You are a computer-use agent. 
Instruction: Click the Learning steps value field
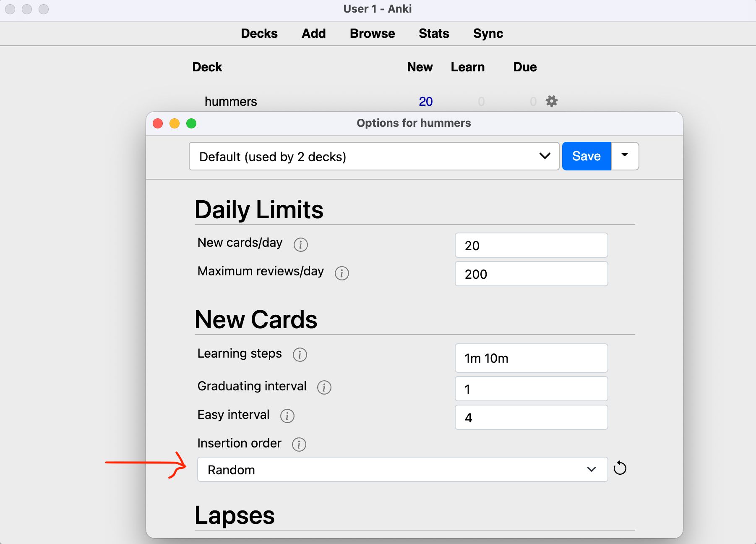point(531,358)
